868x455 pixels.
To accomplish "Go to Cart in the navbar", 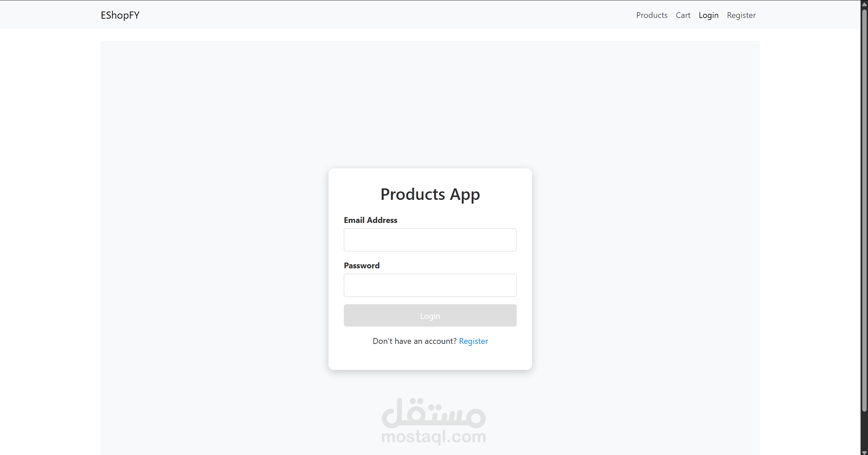I will tap(683, 15).
